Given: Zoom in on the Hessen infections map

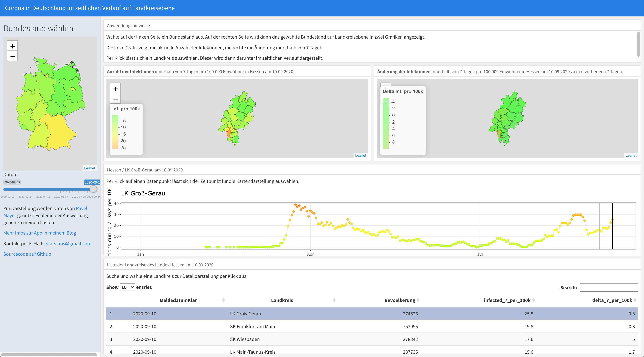Looking at the screenshot, I should tap(115, 89).
